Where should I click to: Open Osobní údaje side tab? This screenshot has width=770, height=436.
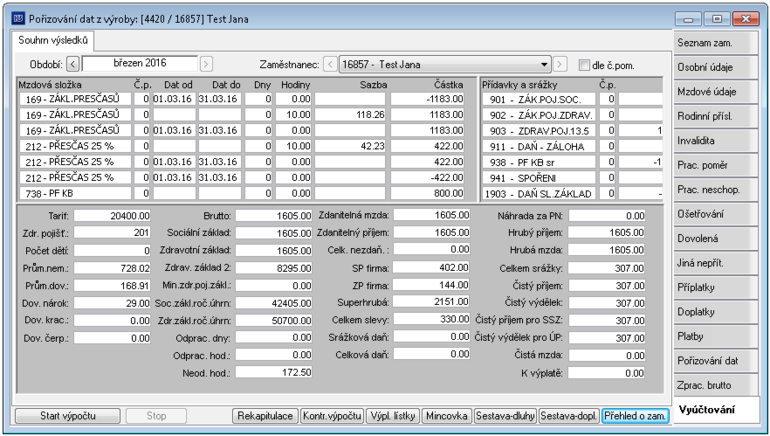click(713, 68)
